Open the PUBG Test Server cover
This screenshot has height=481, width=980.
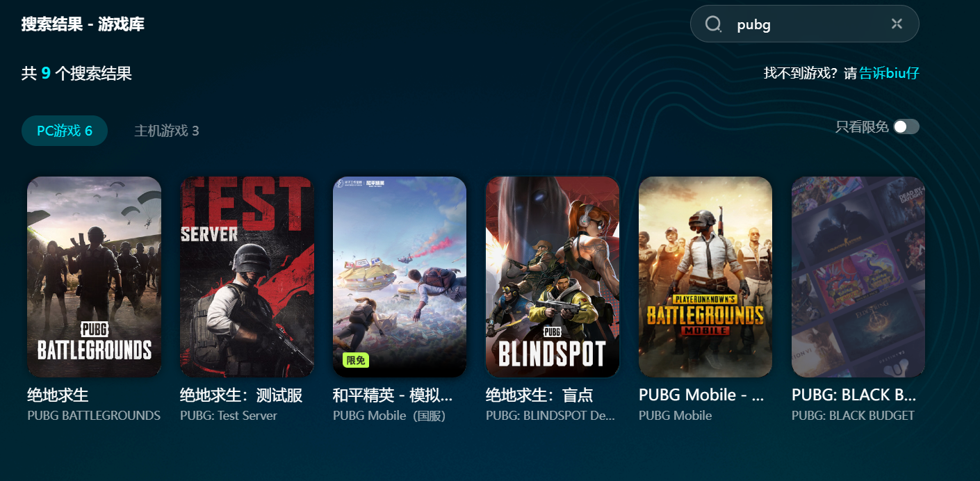(x=247, y=277)
